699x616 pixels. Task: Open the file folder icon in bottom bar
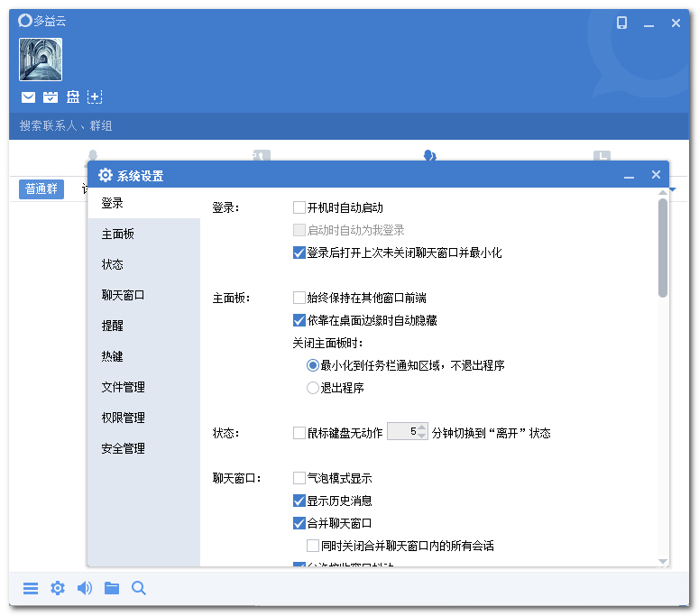click(112, 588)
